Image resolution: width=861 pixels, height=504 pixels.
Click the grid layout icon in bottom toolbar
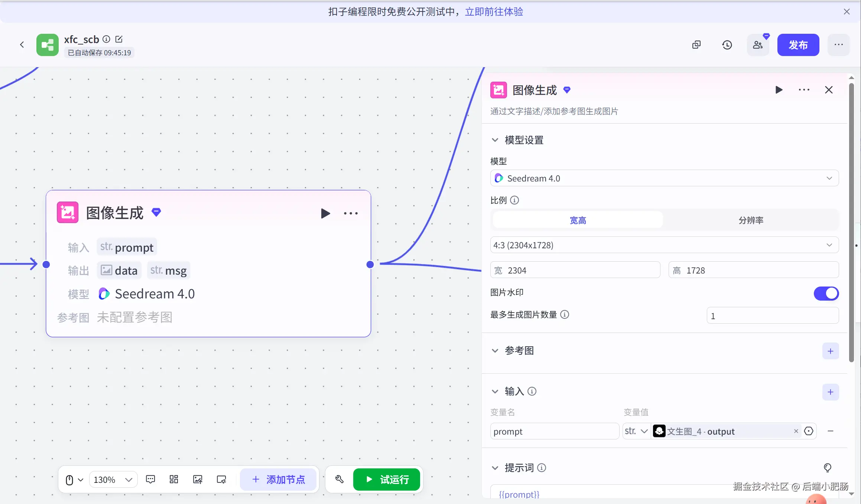coord(174,480)
